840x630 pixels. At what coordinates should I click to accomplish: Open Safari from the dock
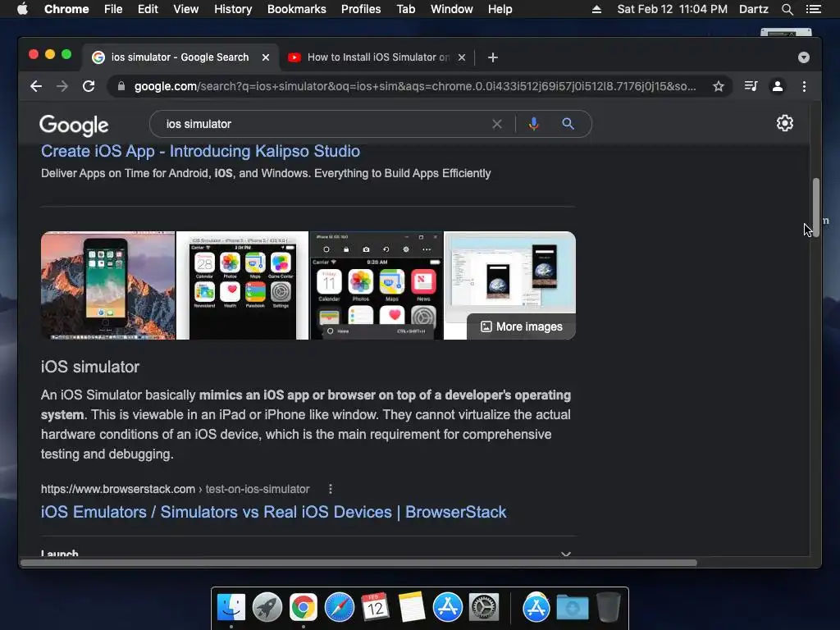tap(339, 608)
